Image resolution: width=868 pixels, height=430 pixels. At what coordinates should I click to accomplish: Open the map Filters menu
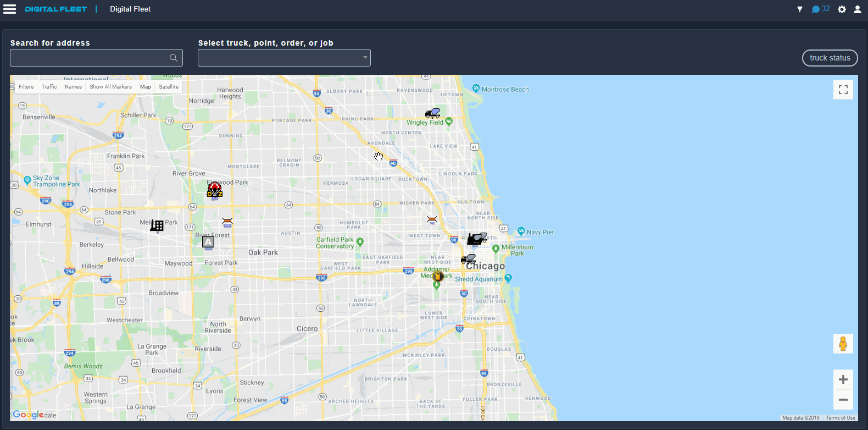[x=26, y=87]
